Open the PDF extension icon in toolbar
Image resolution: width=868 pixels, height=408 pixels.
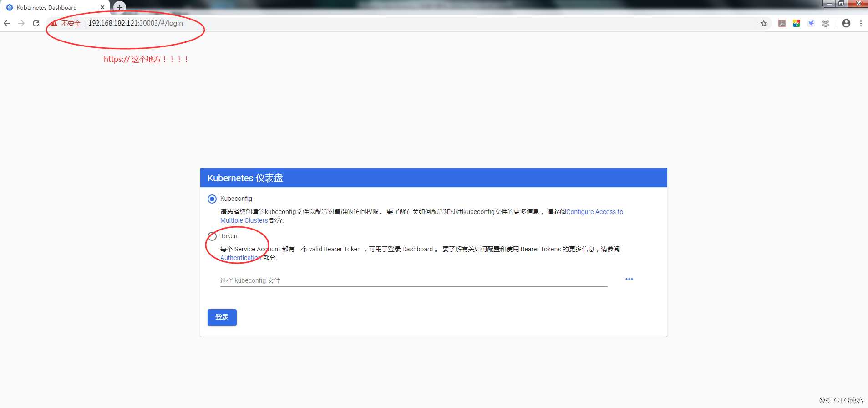tap(782, 23)
